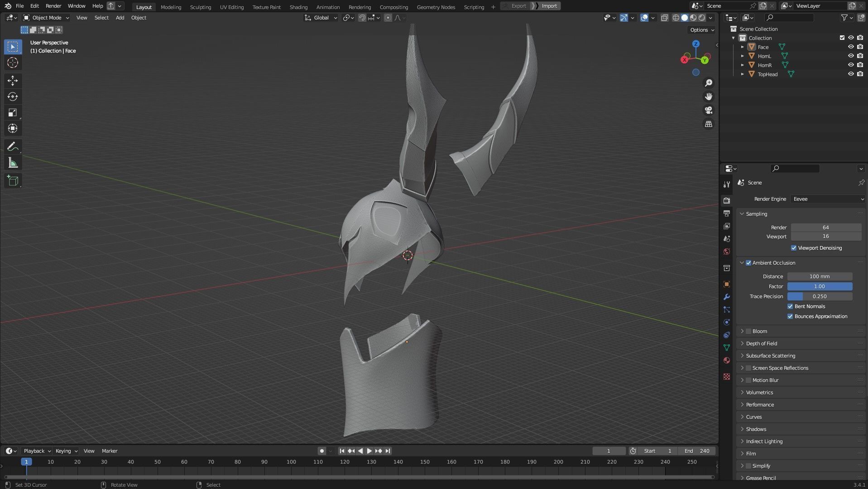Select the Annotate tool

[x=13, y=146]
